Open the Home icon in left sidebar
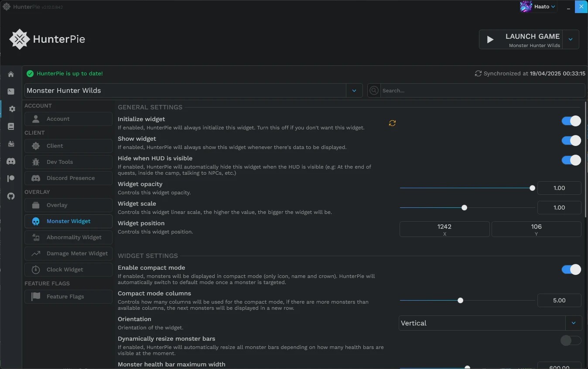Screen dimensions: 588x369 (11, 74)
